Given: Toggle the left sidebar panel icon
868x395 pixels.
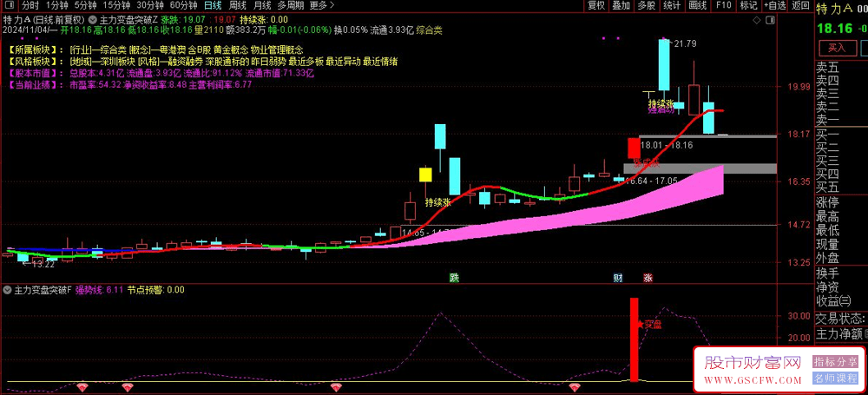Looking at the screenshot, I should [10, 5].
